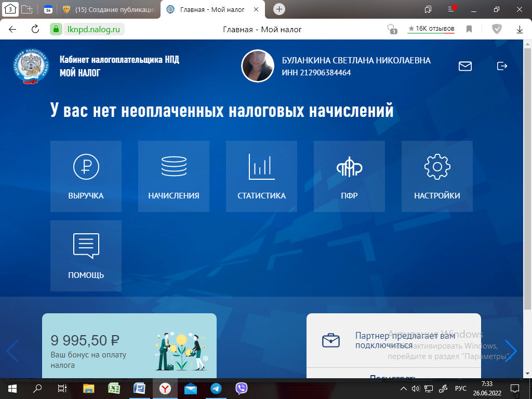Open the Помощь section
Image resolution: width=532 pixels, height=399 pixels.
coord(86,255)
